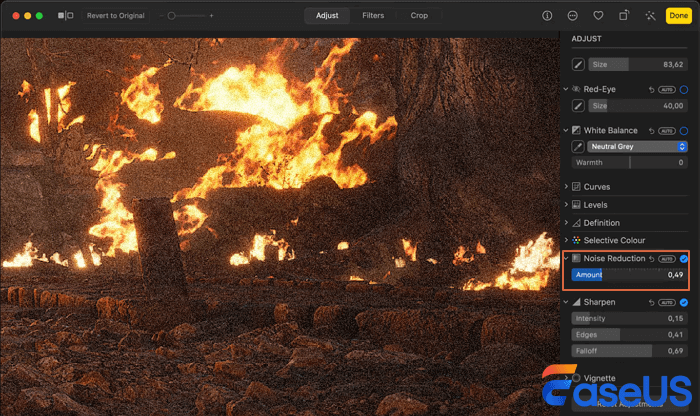Click Revert to Original
700x416 pixels.
pyautogui.click(x=116, y=16)
